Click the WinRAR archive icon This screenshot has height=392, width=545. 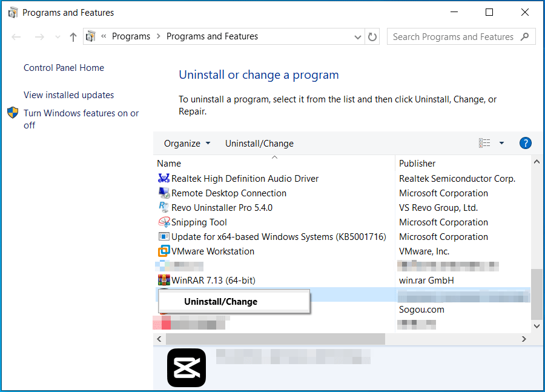tap(163, 280)
